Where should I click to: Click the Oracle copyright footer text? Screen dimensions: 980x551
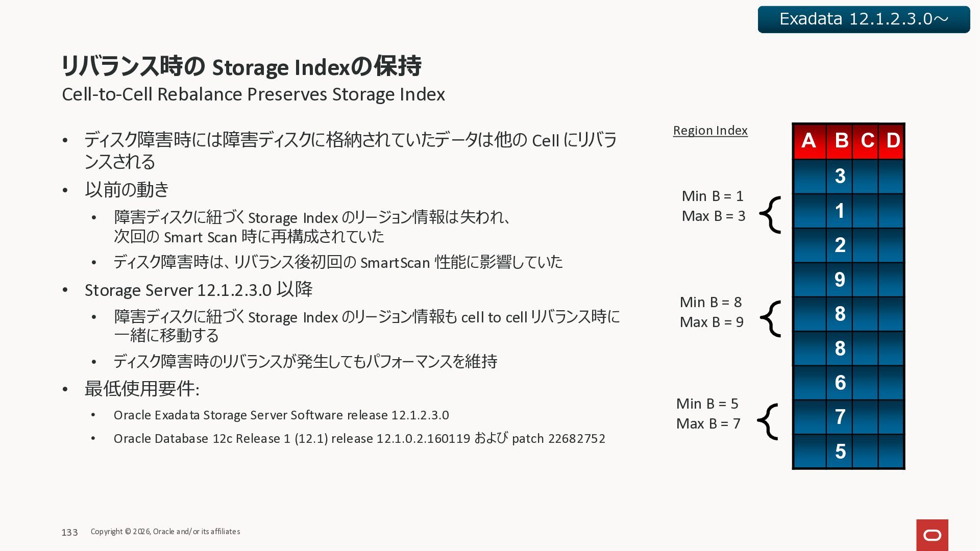click(165, 532)
